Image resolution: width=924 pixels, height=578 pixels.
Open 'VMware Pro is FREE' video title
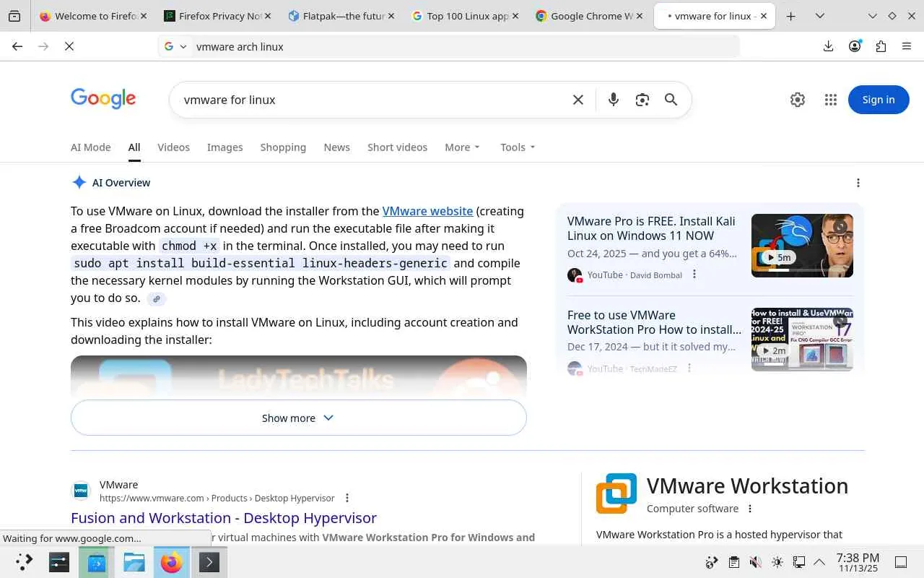point(651,228)
